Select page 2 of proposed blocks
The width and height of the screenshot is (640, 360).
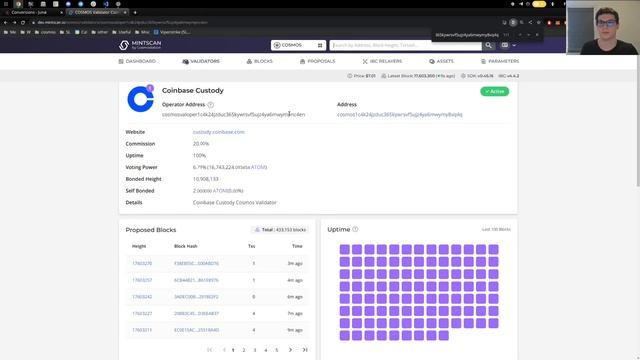244,350
